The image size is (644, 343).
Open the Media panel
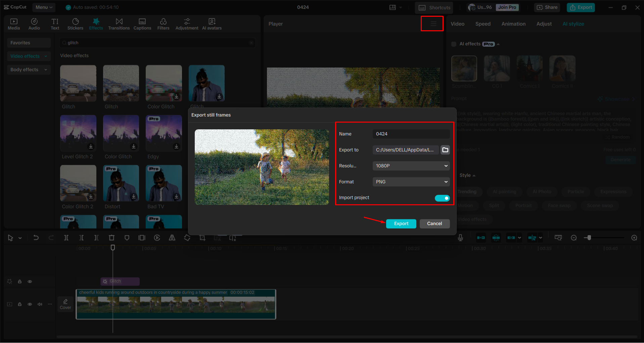(x=13, y=24)
